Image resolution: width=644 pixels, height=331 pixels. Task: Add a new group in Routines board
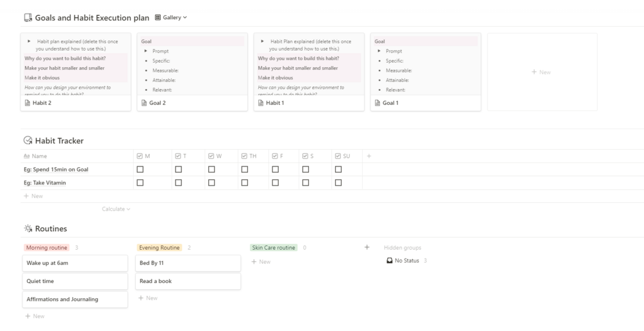coord(367,247)
